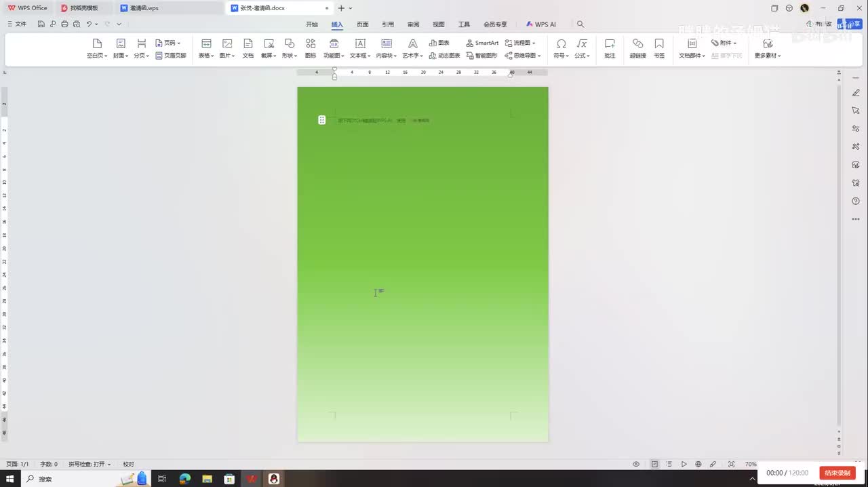
Task: Click the 70% zoom level
Action: point(751,464)
